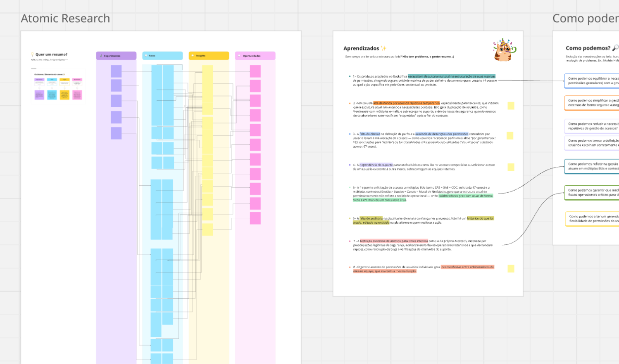Click the "Quer um resumo?" title
Image resolution: width=619 pixels, height=364 pixels.
[x=51, y=54]
